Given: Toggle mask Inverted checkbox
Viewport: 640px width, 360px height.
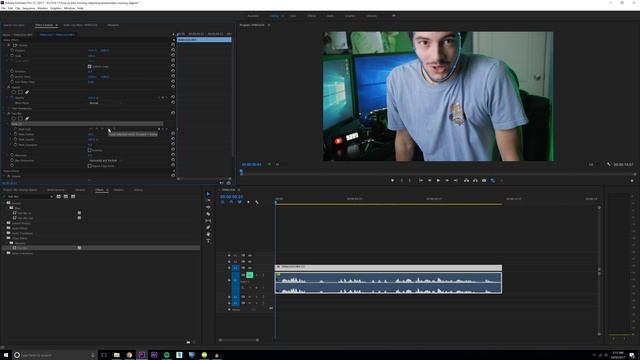Looking at the screenshot, I should [x=89, y=150].
